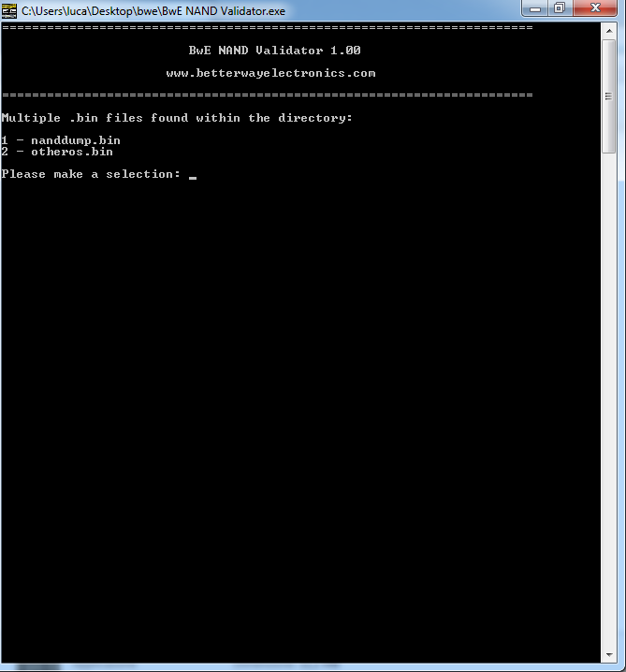626x672 pixels.
Task: Click the BwE NAND Validator 1.00 heading
Action: click(x=275, y=51)
